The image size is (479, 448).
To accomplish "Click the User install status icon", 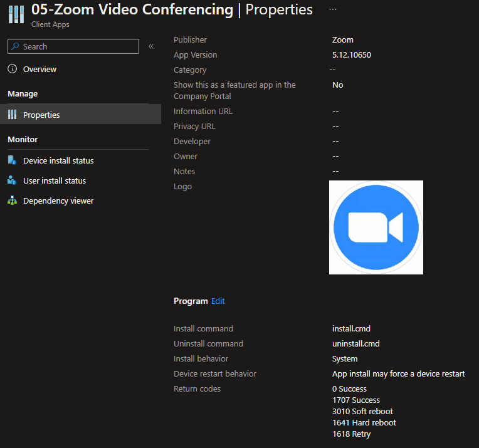I will 12,180.
